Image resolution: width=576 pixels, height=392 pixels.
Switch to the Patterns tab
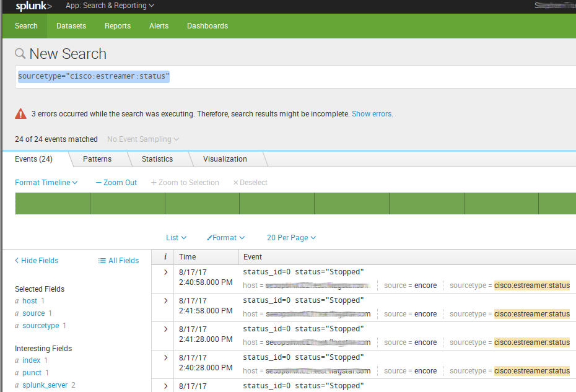tap(97, 159)
